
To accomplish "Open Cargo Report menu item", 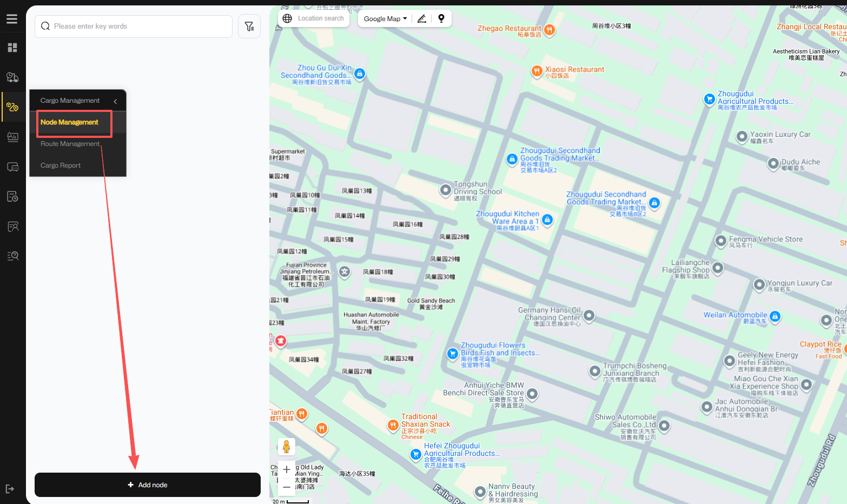I will tap(61, 165).
